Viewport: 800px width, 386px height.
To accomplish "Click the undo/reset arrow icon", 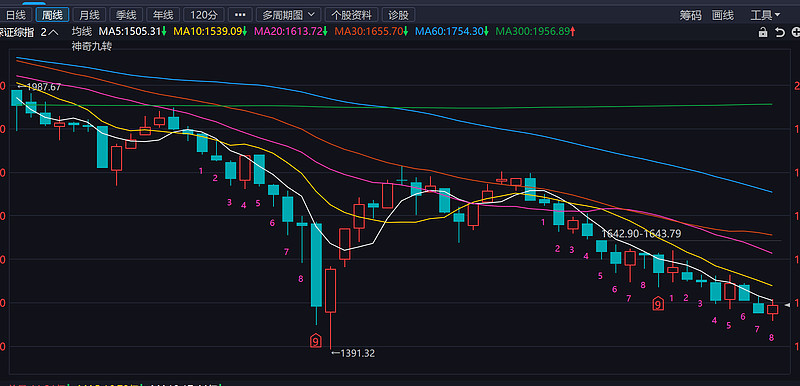I will coord(780,32).
